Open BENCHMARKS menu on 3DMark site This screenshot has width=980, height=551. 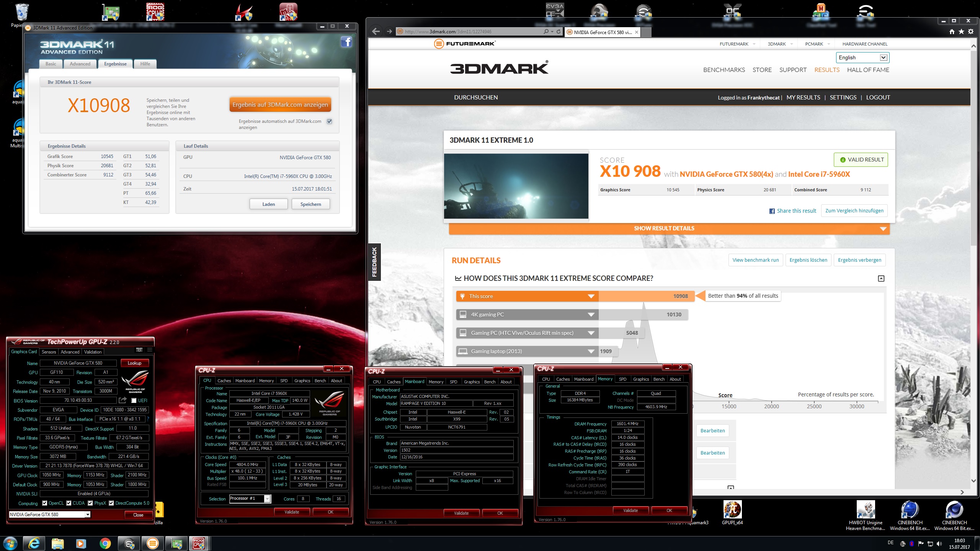(x=724, y=70)
